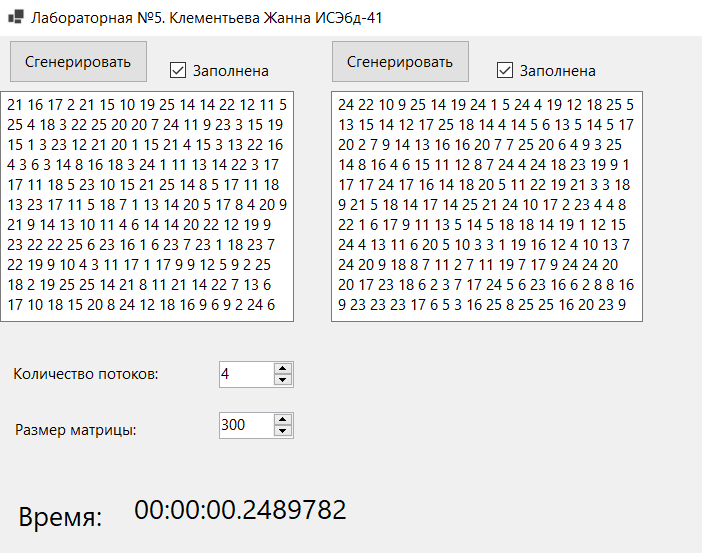702x553 pixels.
Task: Click the elapsed time value 00:00:00.2489782
Action: 240,510
